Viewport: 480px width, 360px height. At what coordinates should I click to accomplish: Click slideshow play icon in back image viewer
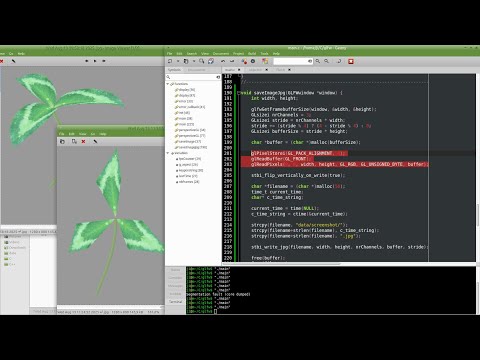(x=95, y=61)
